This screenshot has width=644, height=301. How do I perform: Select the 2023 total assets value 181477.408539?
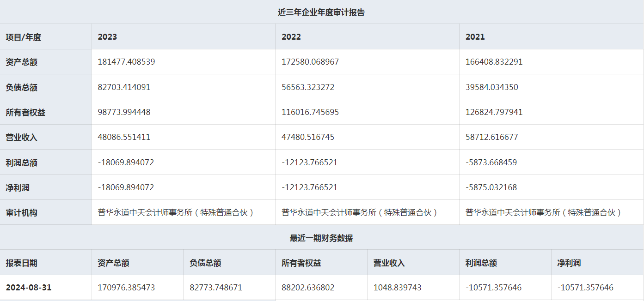[x=126, y=62]
